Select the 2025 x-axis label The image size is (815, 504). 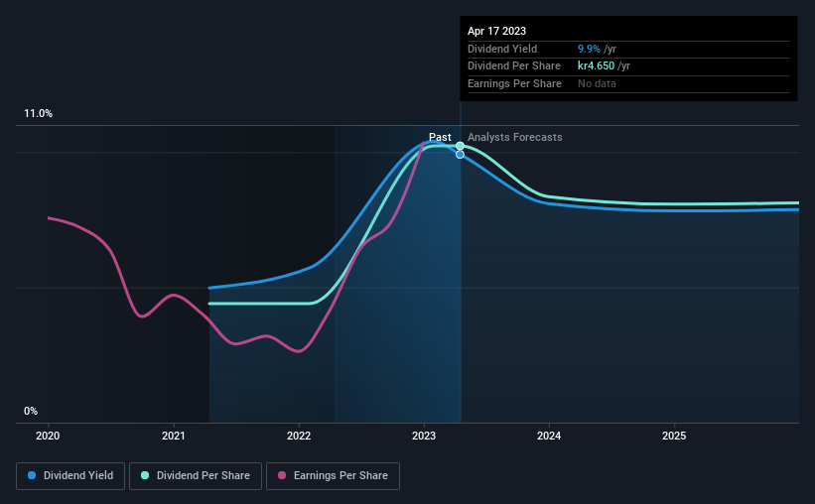[674, 436]
